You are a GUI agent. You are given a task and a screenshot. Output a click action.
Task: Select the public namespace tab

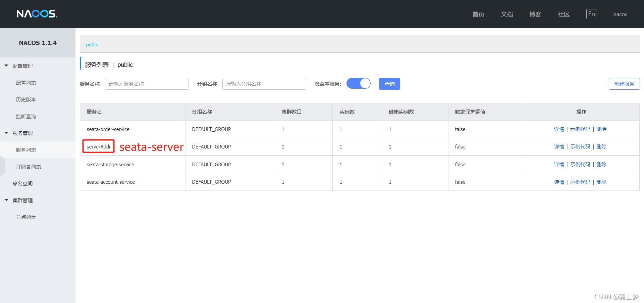pos(93,44)
